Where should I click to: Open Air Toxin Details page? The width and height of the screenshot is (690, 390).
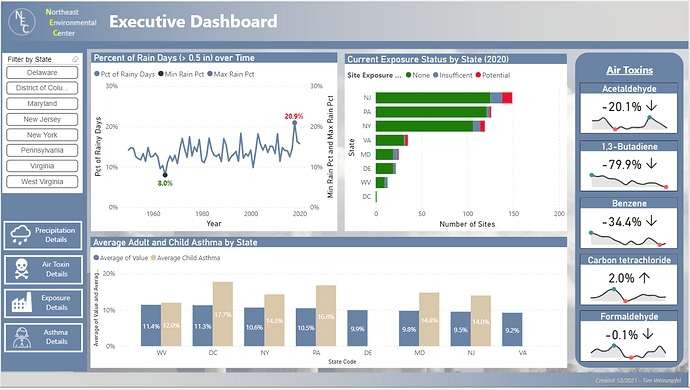[43, 269]
